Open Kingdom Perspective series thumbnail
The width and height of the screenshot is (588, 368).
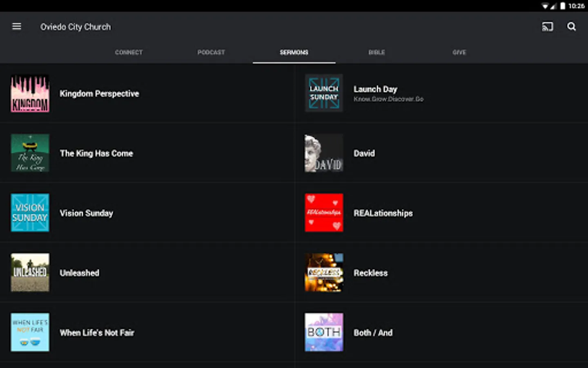click(x=30, y=93)
